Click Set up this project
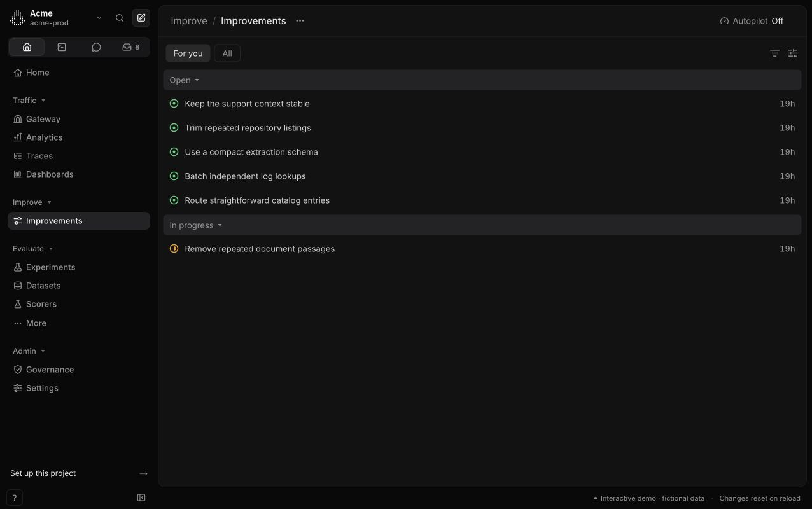This screenshot has width=812, height=509. [79, 473]
